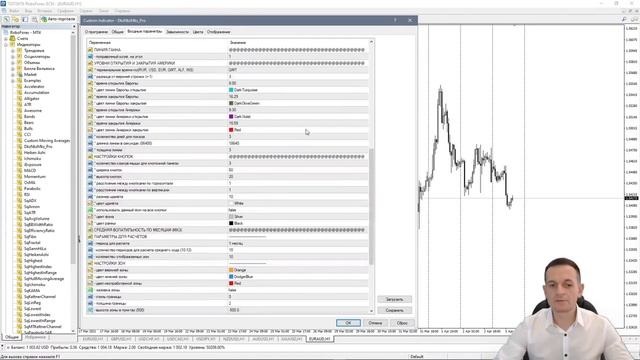Image resolution: width=640 pixels, height=360 pixels.
Task: Edit the zone height value 500.0
Action: (x=298, y=310)
